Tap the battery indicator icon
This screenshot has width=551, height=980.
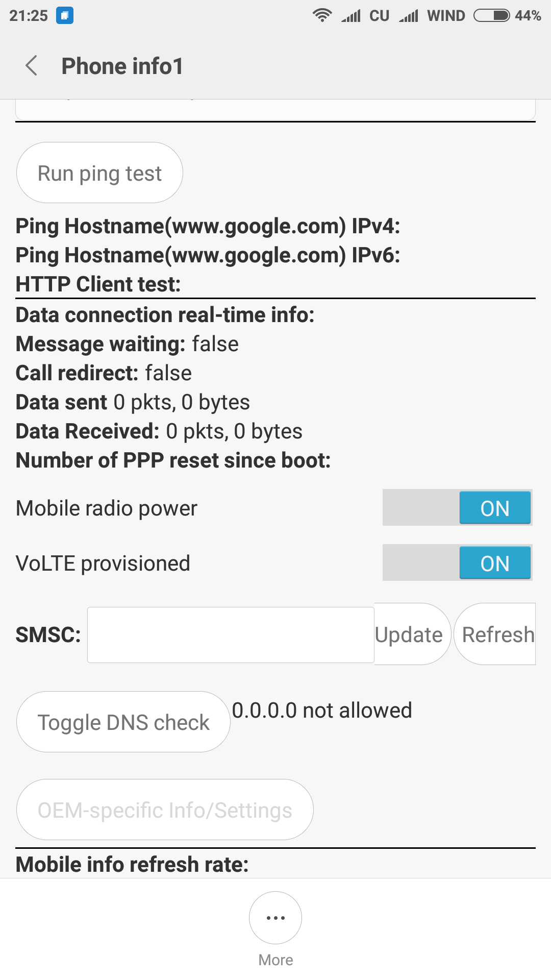[492, 15]
